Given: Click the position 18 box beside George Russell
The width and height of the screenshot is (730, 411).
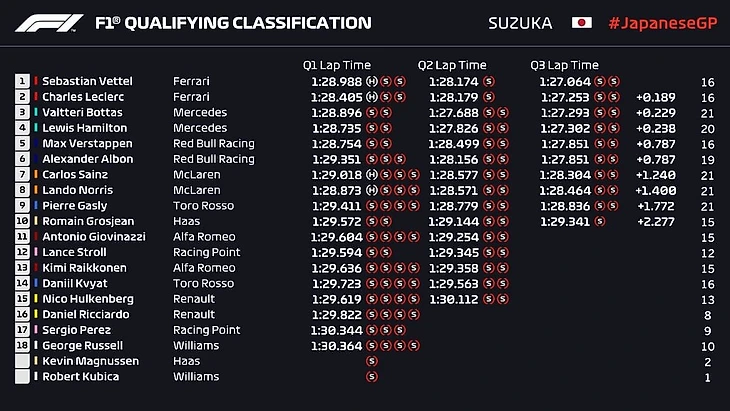Looking at the screenshot, I should (x=22, y=346).
